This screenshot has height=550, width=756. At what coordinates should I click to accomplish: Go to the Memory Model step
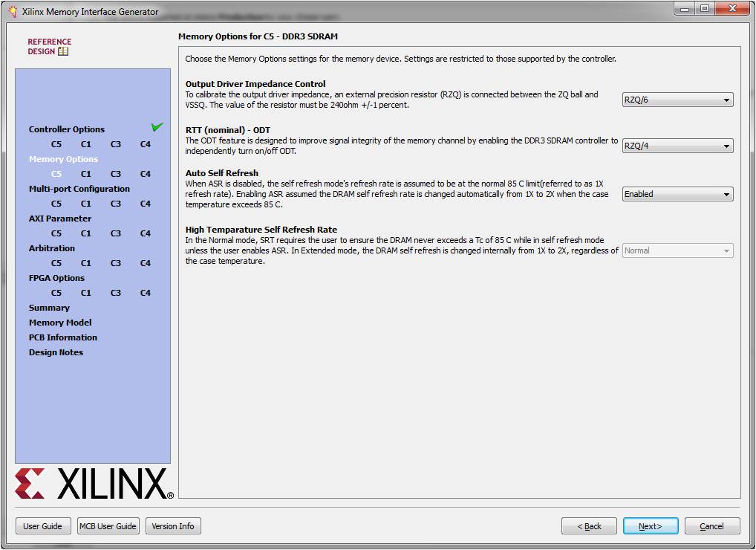60,323
